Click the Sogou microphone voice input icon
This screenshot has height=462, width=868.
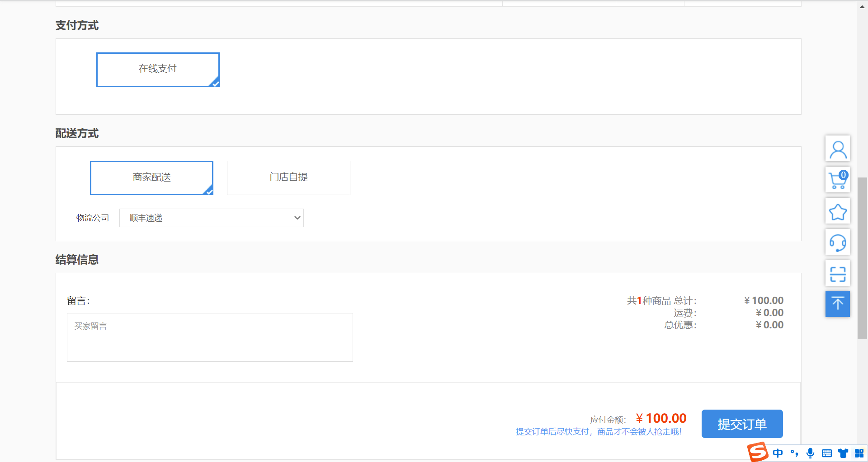[x=811, y=453]
